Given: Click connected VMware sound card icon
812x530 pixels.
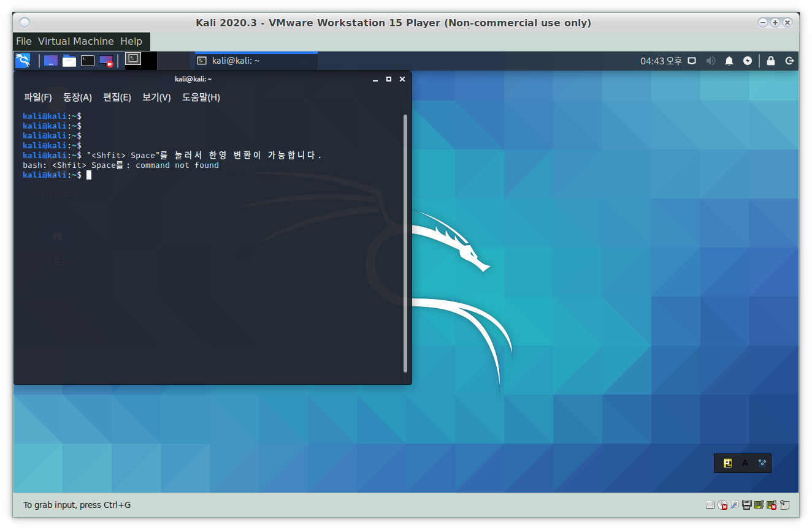Looking at the screenshot, I should [759, 505].
